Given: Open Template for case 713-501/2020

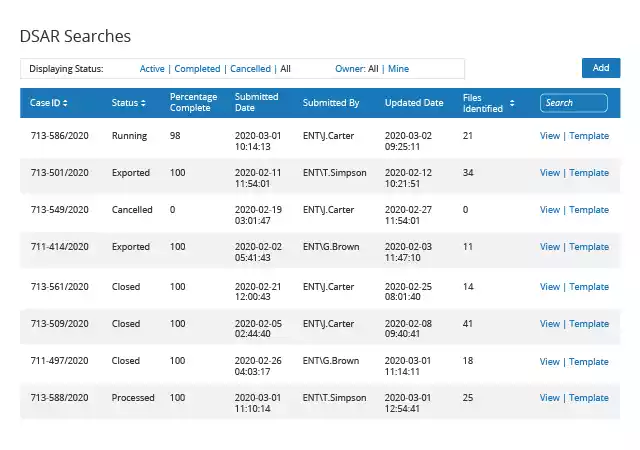Looking at the screenshot, I should 589,173.
